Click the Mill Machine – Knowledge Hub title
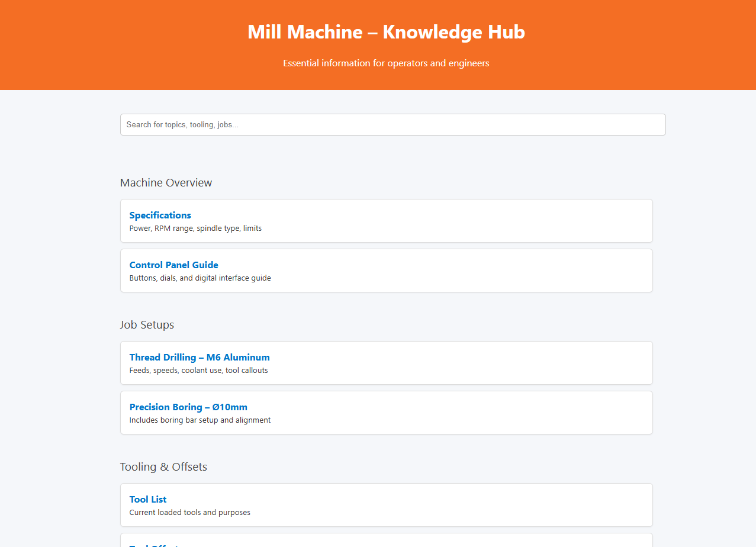Screen dimensions: 756x547 (x=386, y=32)
